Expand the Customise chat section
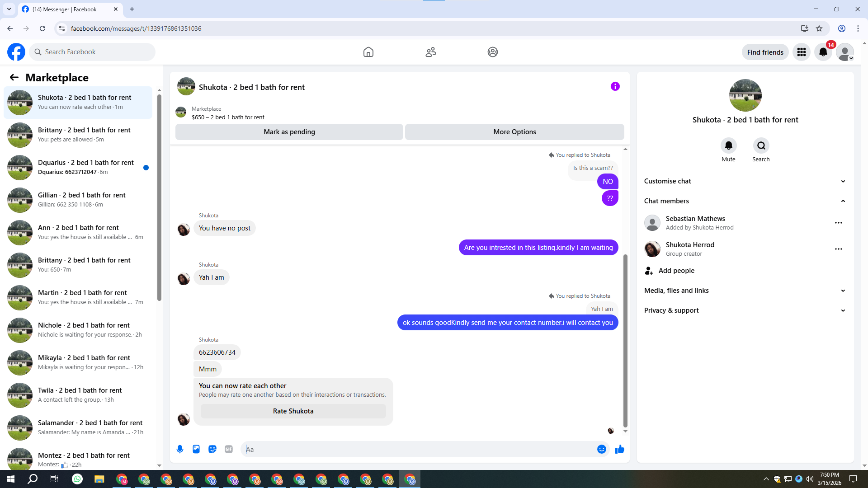The height and width of the screenshot is (488, 868). click(745, 181)
